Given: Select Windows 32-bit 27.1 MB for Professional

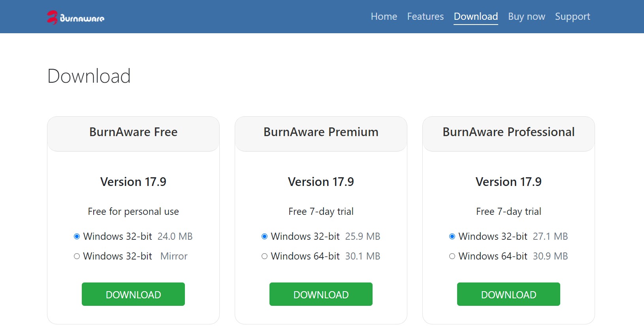Looking at the screenshot, I should pos(452,237).
